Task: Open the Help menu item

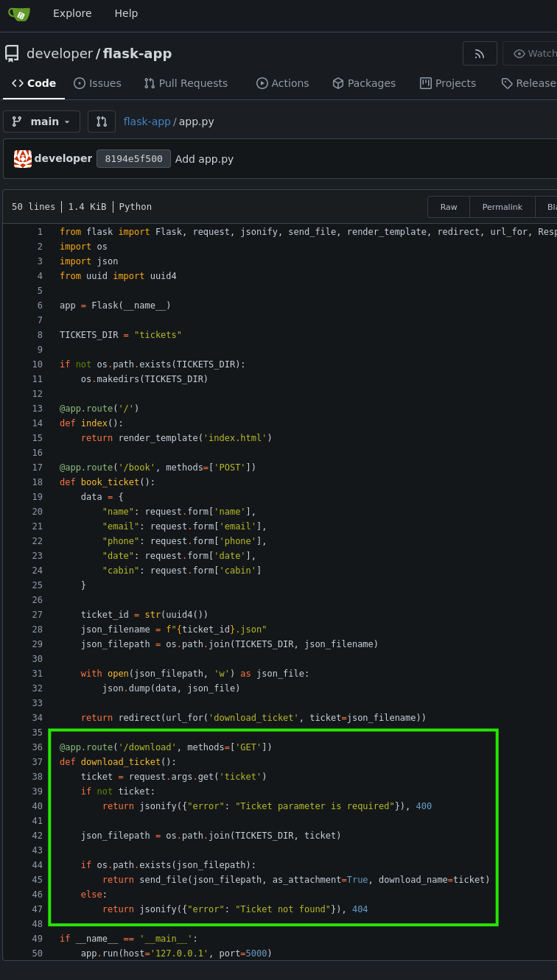Action: click(126, 13)
